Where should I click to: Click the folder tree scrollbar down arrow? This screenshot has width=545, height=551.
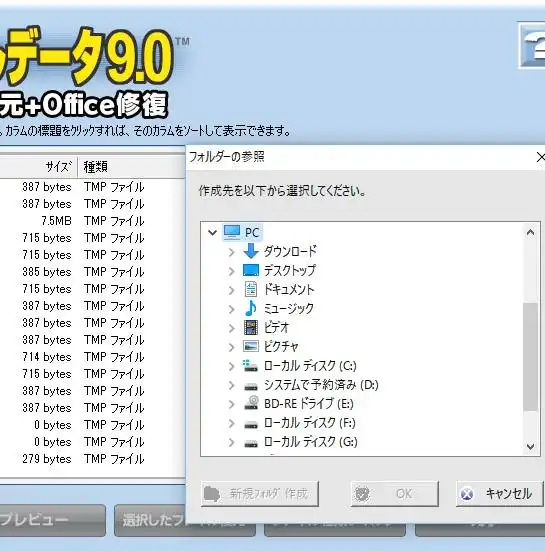tap(530, 446)
